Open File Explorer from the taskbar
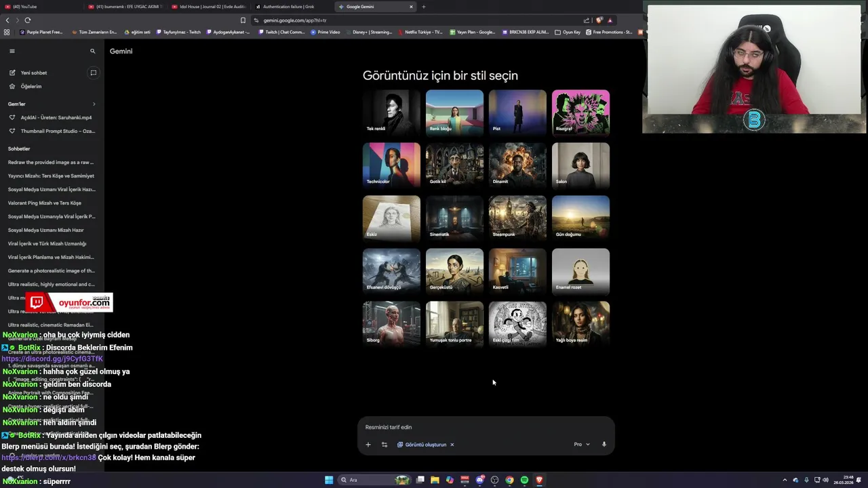The width and height of the screenshot is (868, 488). tap(435, 480)
